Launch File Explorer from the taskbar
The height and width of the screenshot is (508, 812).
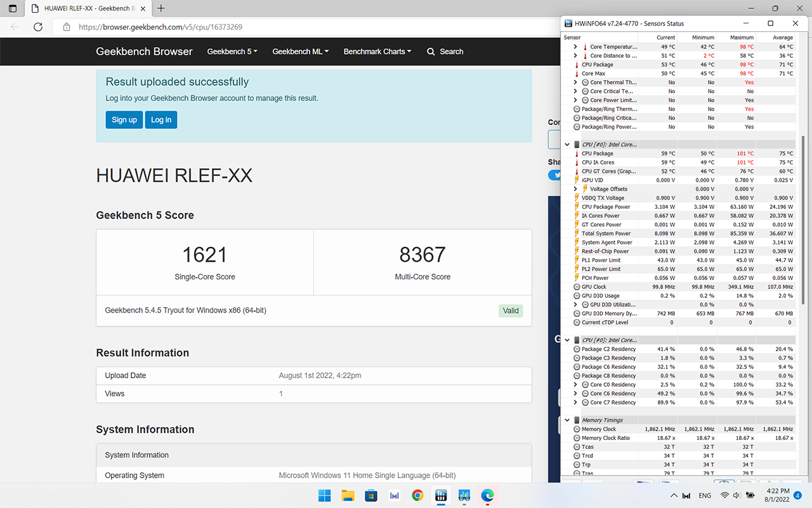[x=348, y=495]
